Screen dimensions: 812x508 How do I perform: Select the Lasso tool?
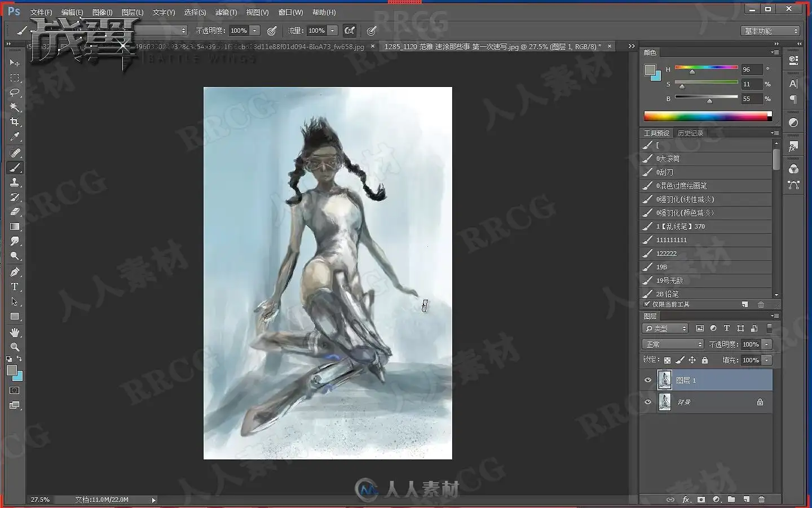(x=15, y=93)
